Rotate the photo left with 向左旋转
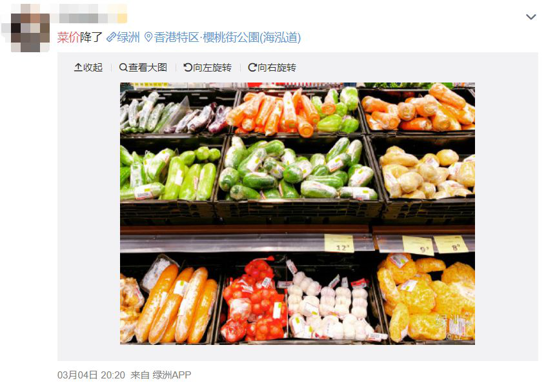The width and height of the screenshot is (546, 392). click(208, 67)
